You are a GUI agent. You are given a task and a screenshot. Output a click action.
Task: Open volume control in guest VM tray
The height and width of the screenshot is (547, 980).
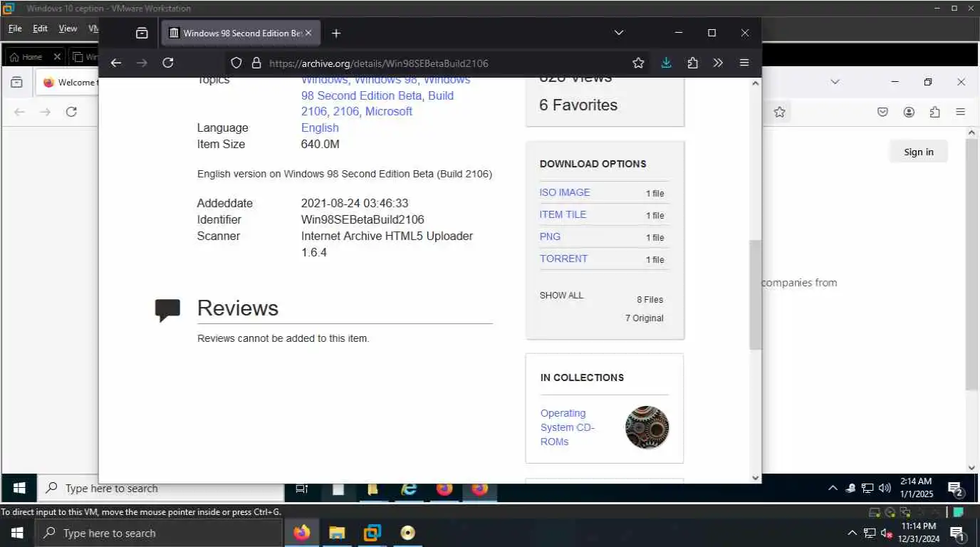pyautogui.click(x=885, y=488)
